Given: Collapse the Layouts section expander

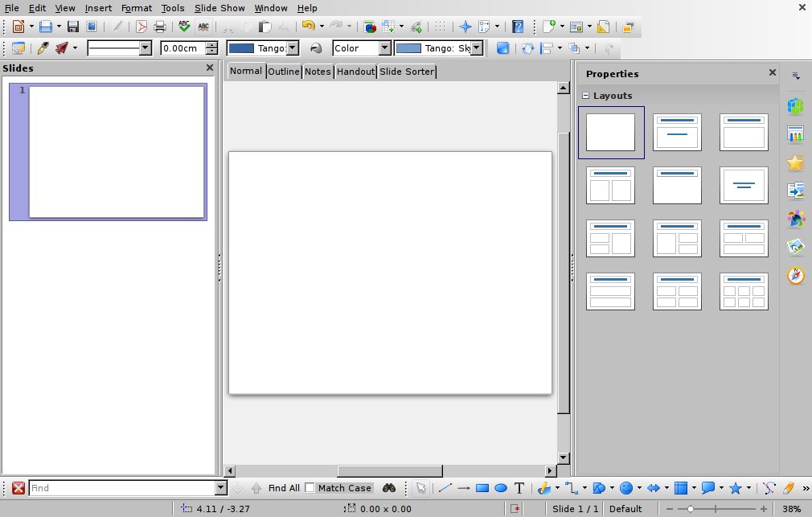Looking at the screenshot, I should tap(585, 96).
